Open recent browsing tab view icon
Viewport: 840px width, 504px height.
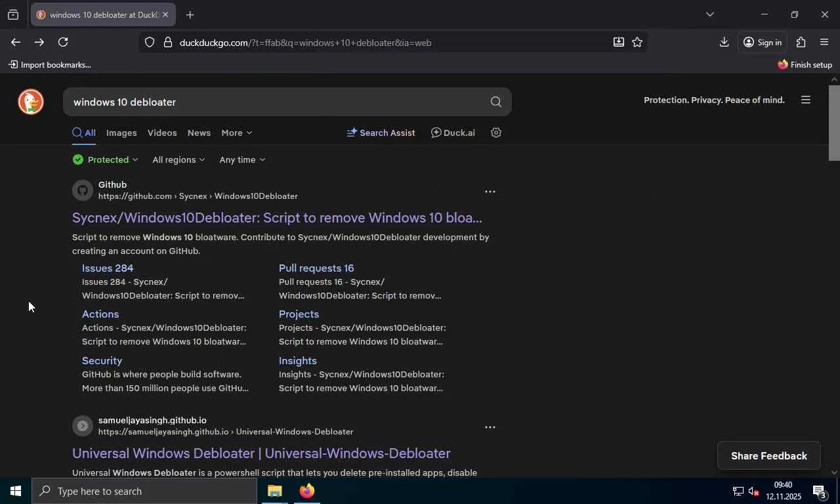[x=12, y=14]
